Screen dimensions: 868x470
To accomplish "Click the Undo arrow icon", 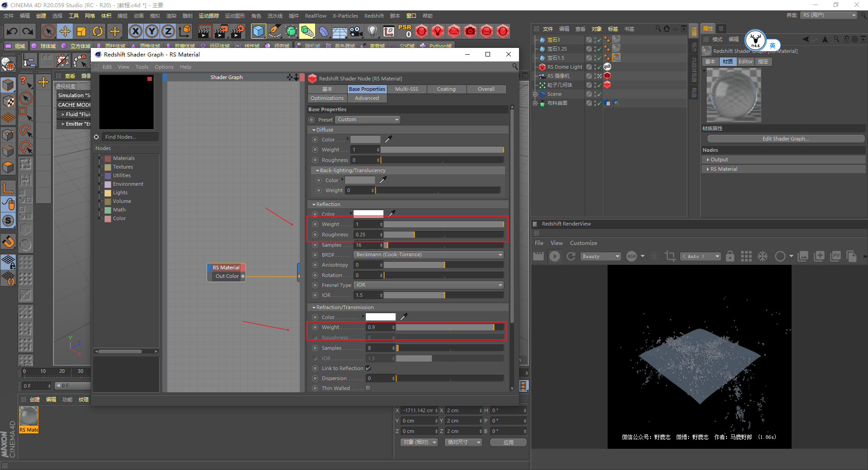I will tap(12, 31).
